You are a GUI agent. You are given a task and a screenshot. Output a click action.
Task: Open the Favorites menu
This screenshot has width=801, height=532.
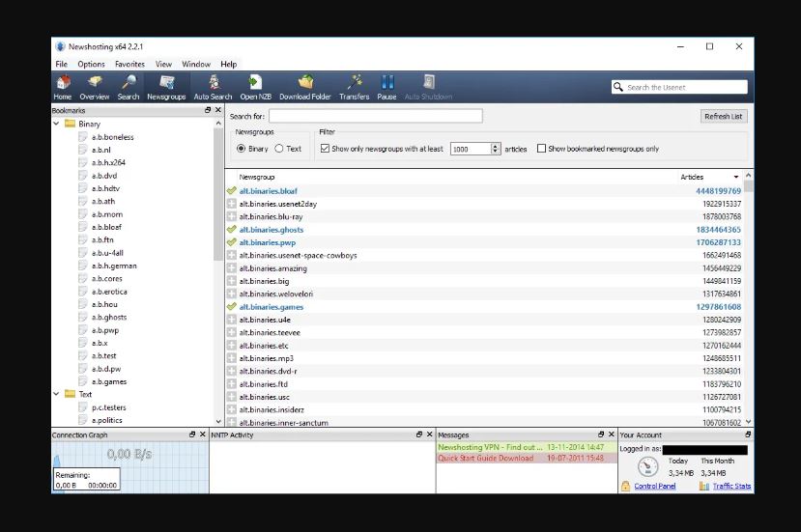129,65
